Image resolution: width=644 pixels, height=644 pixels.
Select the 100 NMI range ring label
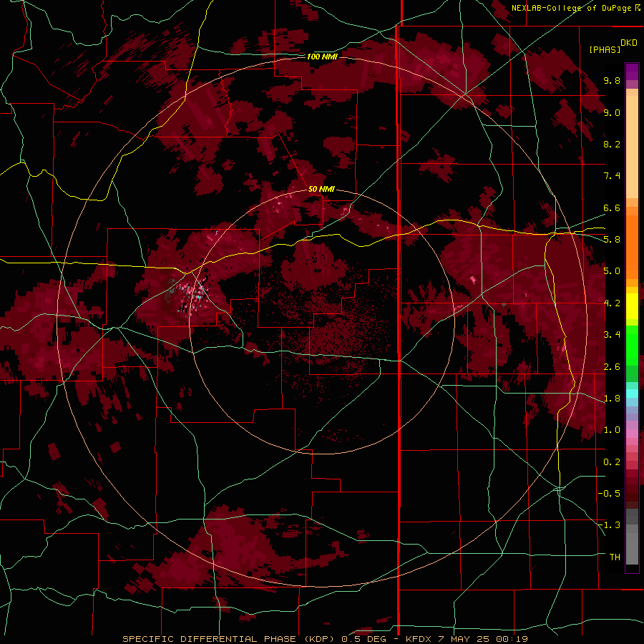pyautogui.click(x=322, y=57)
